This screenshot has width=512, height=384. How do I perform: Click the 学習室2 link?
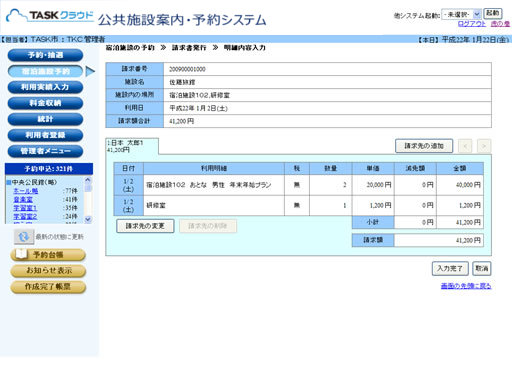pyautogui.click(x=25, y=217)
